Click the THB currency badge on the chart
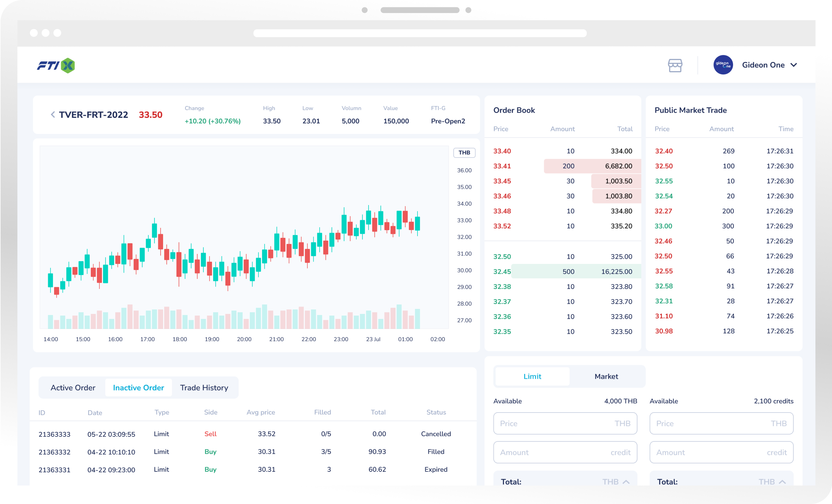 pyautogui.click(x=464, y=153)
